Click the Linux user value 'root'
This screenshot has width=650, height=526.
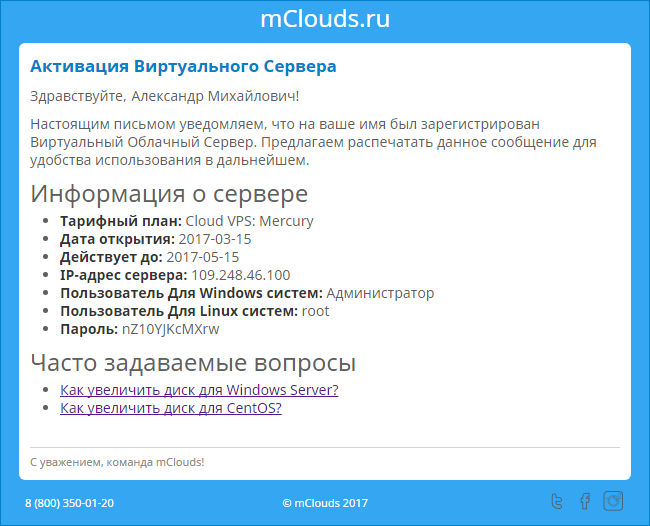tap(315, 311)
